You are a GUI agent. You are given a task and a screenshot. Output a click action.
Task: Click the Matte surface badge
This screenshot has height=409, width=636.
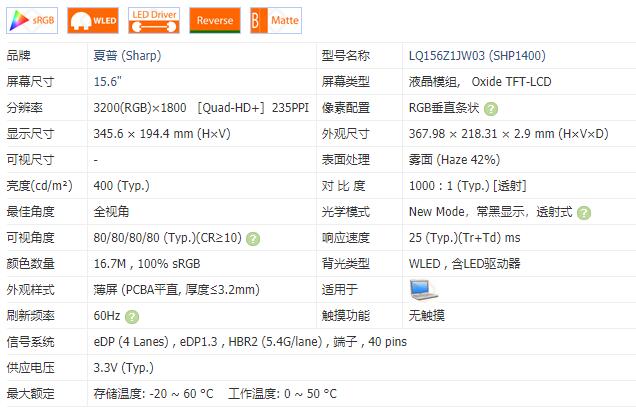coord(276,20)
